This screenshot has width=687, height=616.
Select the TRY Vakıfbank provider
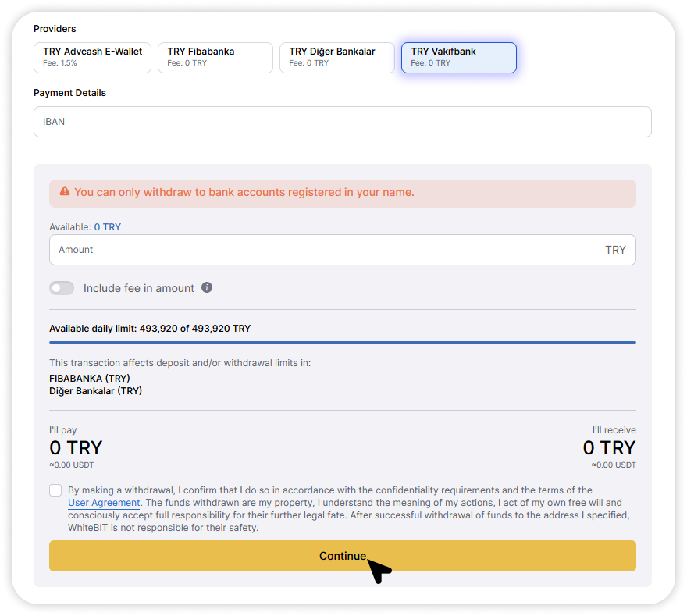[459, 58]
